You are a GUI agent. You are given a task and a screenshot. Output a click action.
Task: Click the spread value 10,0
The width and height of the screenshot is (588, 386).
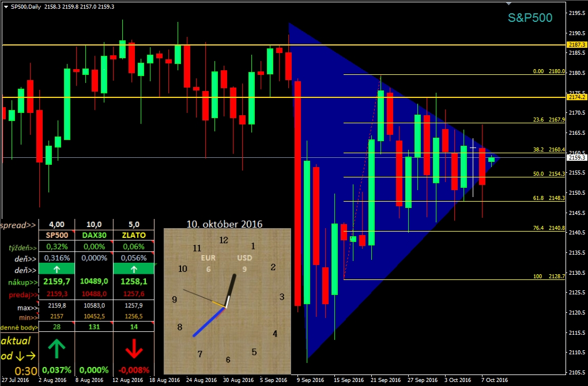pos(94,225)
